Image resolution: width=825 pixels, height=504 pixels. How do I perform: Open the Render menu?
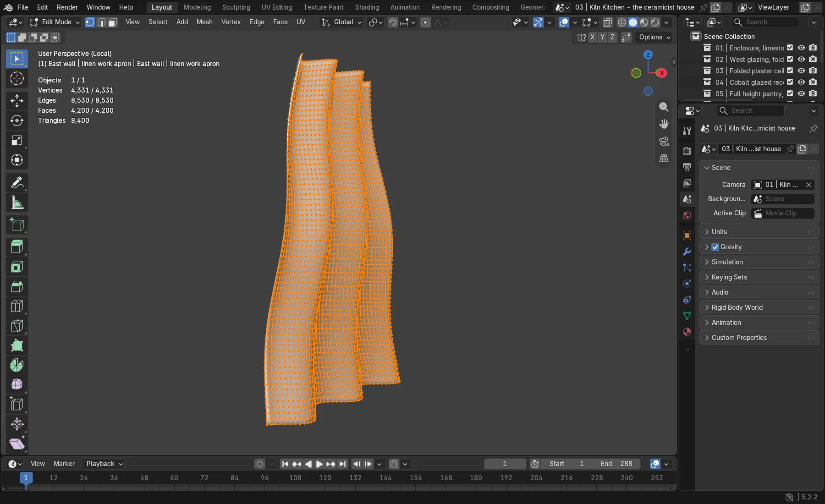coord(67,7)
